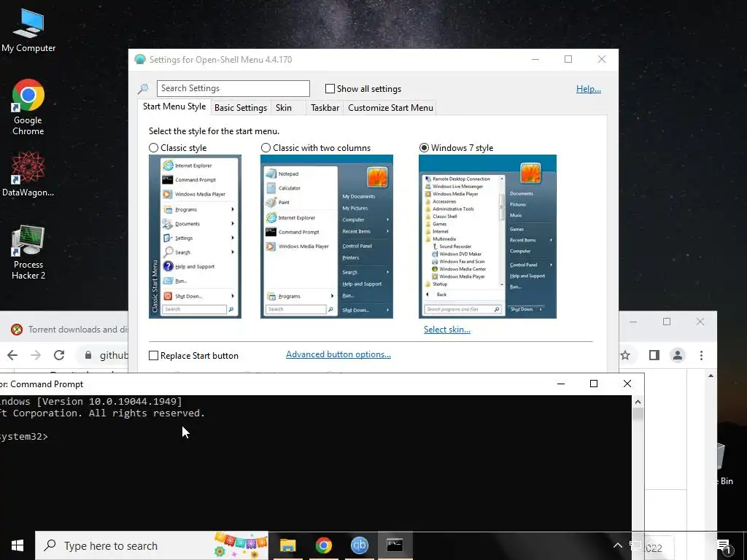Minimize the Command Prompt window
The image size is (747, 560).
[x=561, y=384]
